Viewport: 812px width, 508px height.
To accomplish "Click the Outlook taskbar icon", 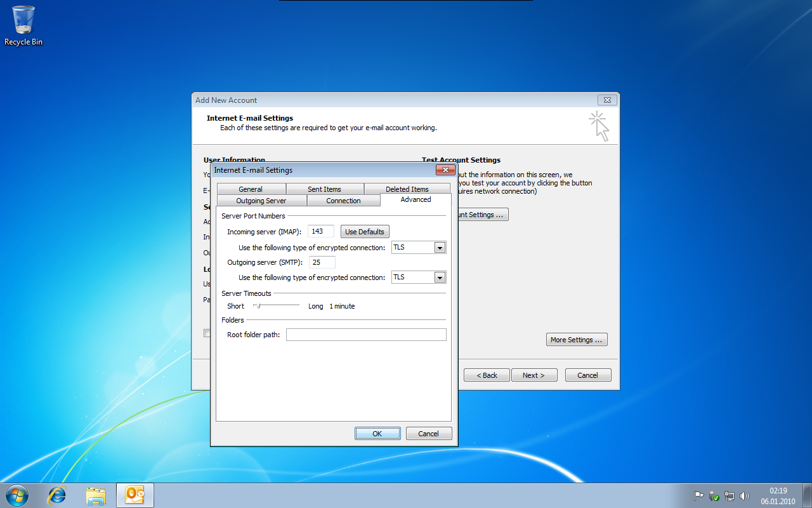I will click(135, 495).
